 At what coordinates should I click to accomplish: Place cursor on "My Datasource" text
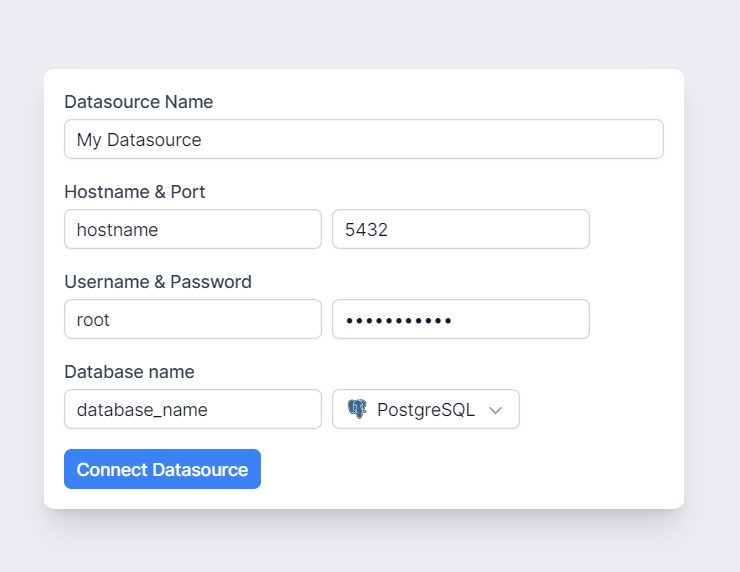(139, 140)
